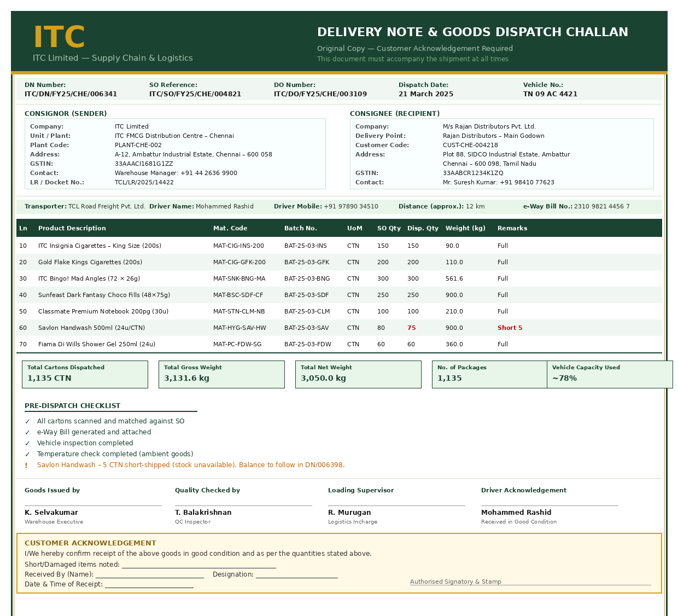
Task: Select the consignor GSTIN 33AAACI1681G1ZZ
Action: click(x=144, y=164)
